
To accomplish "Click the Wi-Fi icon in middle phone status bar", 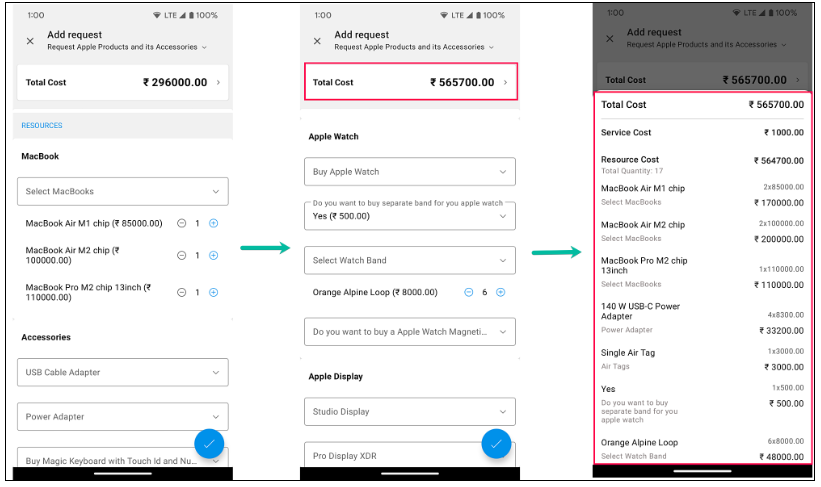I will (444, 15).
